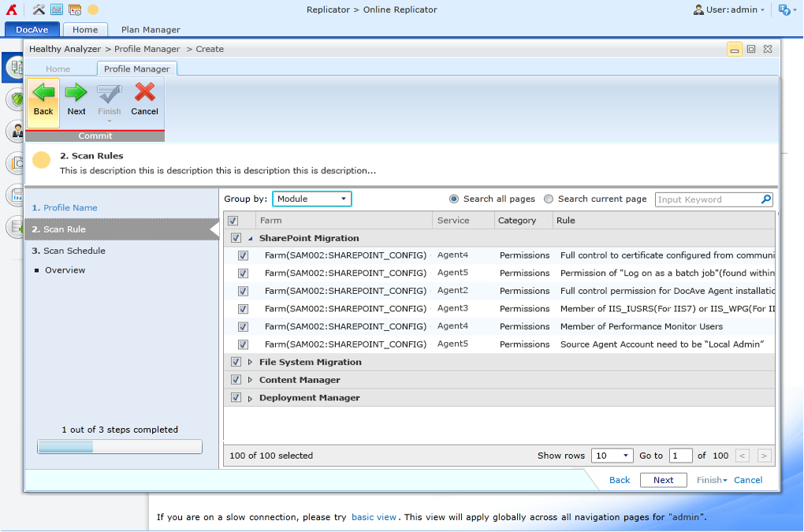This screenshot has height=532, width=804.
Task: Uncheck the SharePoint Migration group checkbox
Action: click(236, 238)
